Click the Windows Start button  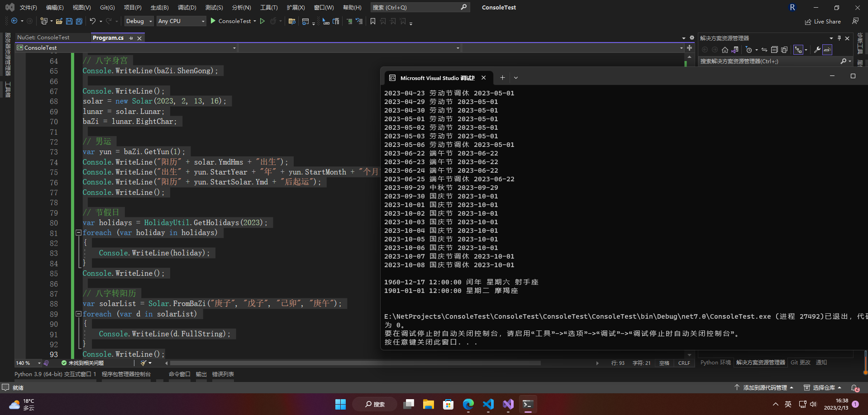click(341, 404)
